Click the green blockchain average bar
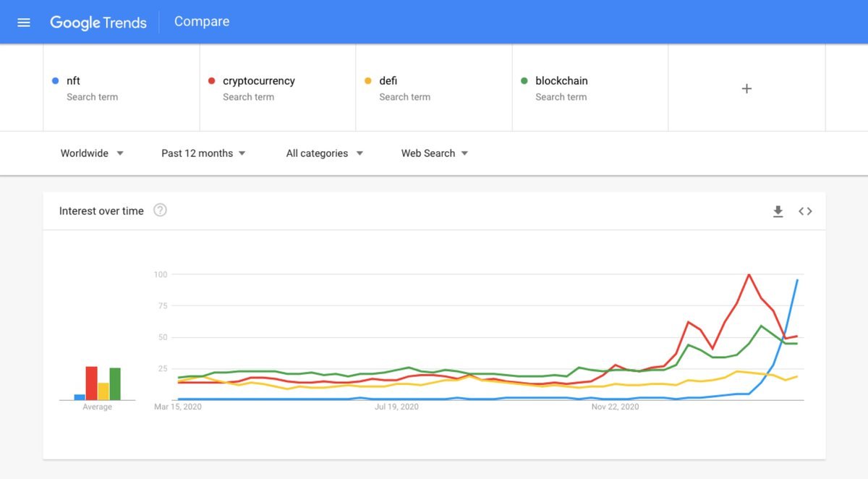Viewport: 868px width, 479px height. tap(115, 384)
